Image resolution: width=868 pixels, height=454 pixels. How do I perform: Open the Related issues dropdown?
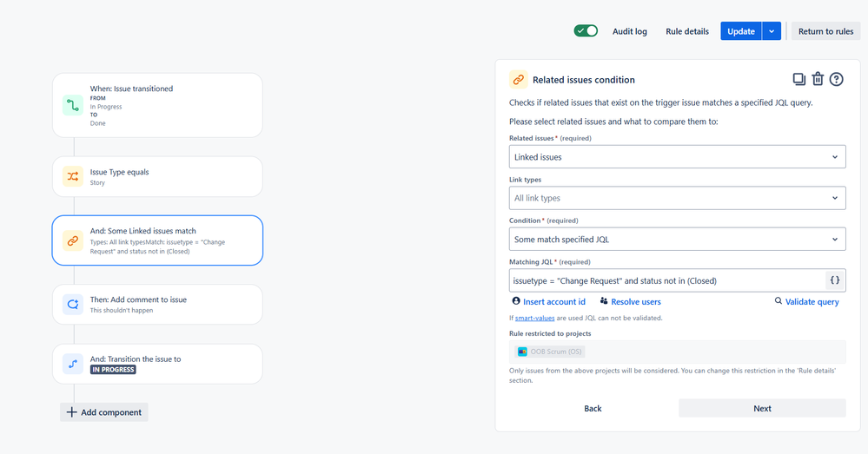[x=677, y=157]
